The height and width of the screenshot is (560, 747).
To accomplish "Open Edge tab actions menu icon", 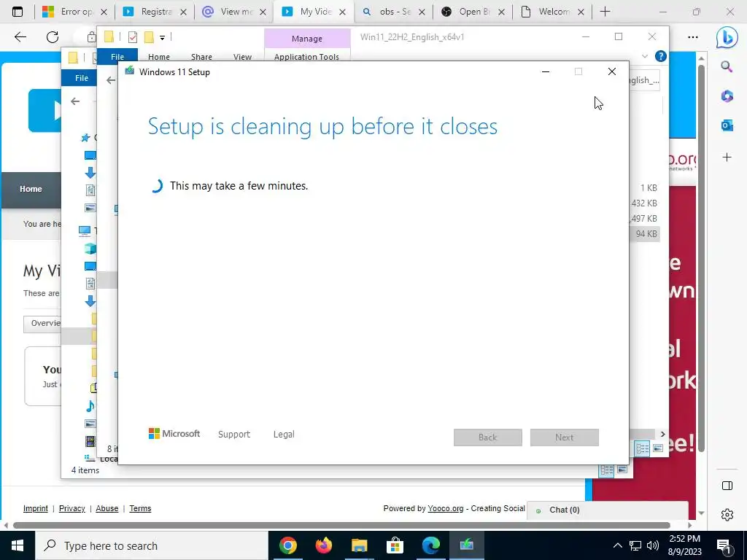I will pyautogui.click(x=18, y=12).
